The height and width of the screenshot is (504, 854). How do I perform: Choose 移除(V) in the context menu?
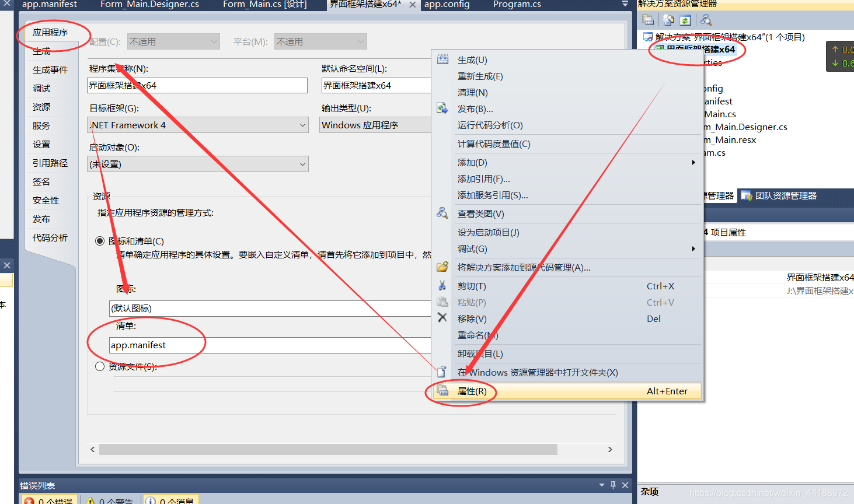[566, 319]
